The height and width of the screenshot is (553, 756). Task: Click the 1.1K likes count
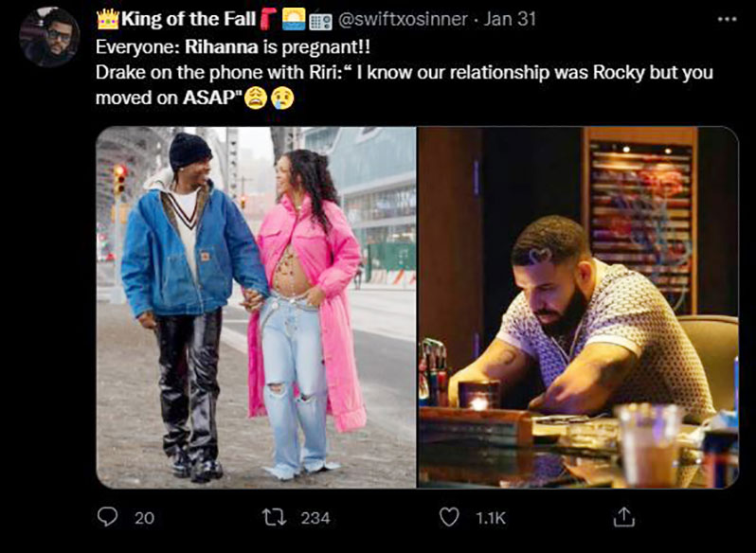[x=491, y=518]
